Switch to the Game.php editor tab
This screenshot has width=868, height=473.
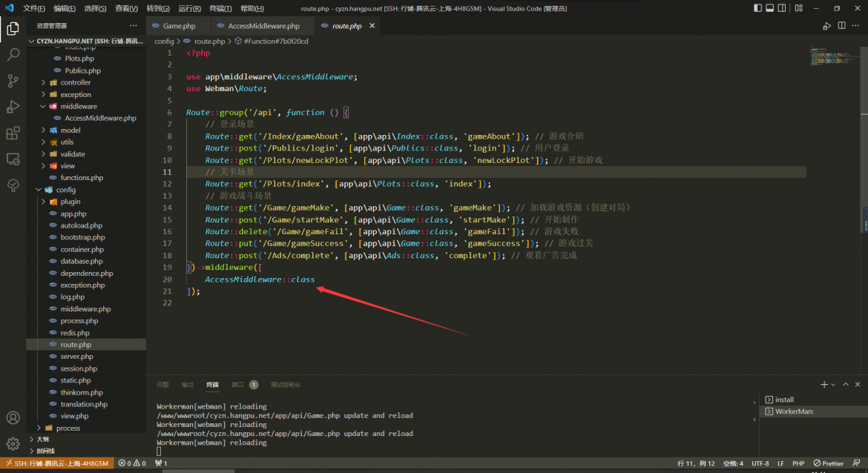tap(178, 26)
